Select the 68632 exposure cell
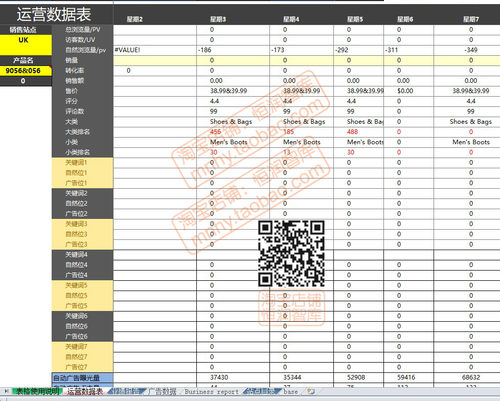This screenshot has width=500, height=401. 467,378
